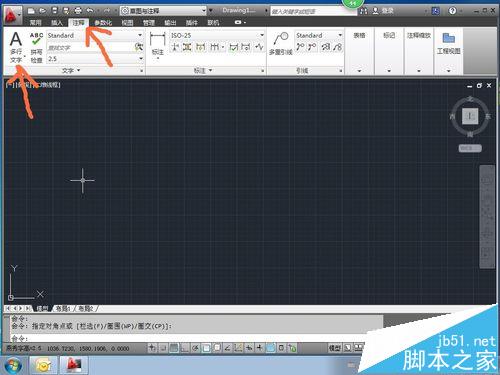Screen dimensions: 500x375
Task: Switch to the Home (常用) ribbon tab
Action: coord(35,23)
